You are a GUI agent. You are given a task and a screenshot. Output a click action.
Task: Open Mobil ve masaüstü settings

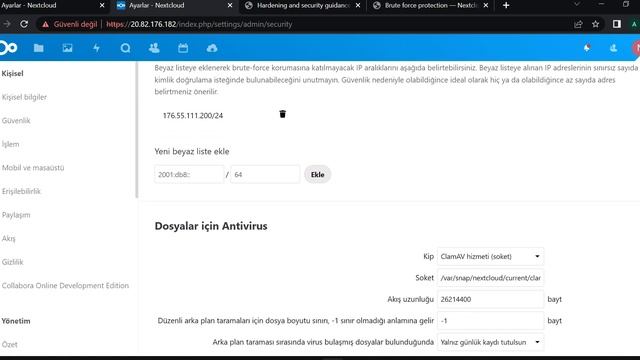(33, 168)
